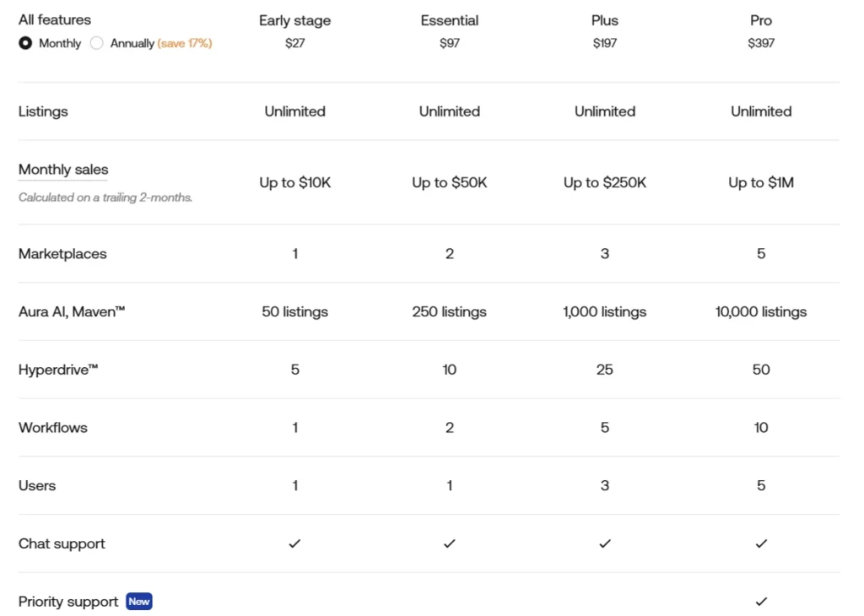Click the Aura AI, Maven row label
This screenshot has height=616, width=864.
(x=72, y=311)
